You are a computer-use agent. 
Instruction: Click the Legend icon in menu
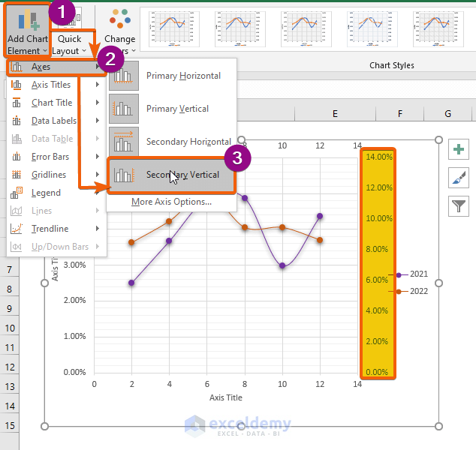17,193
